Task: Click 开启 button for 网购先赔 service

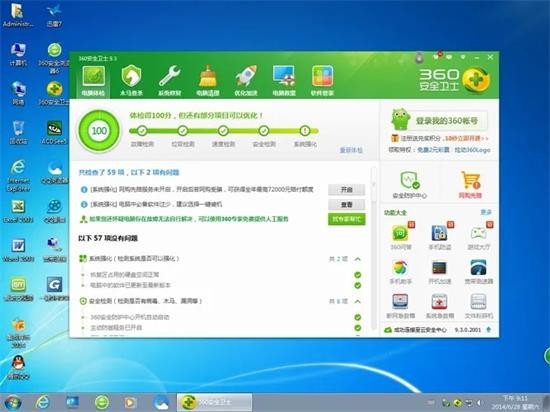Action: [347, 189]
